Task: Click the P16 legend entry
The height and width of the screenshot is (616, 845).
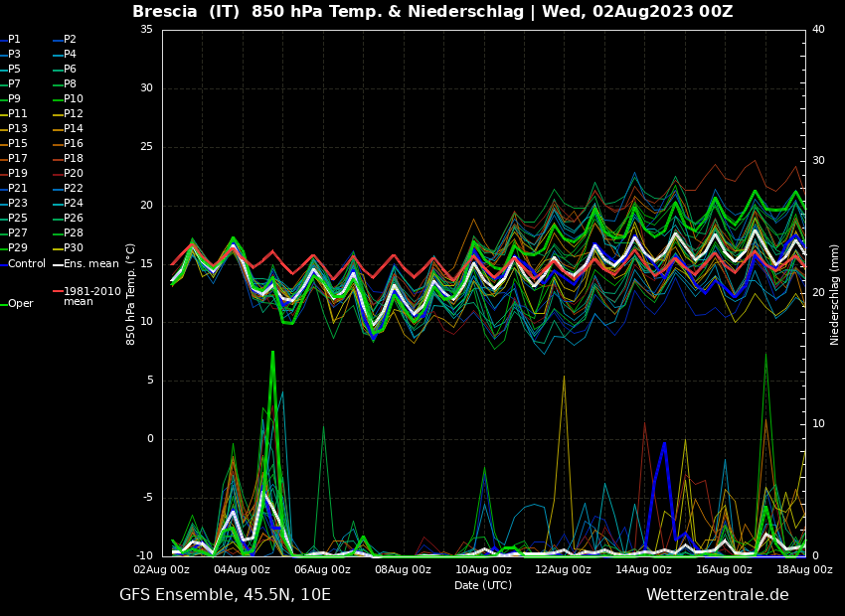Action: click(x=68, y=144)
